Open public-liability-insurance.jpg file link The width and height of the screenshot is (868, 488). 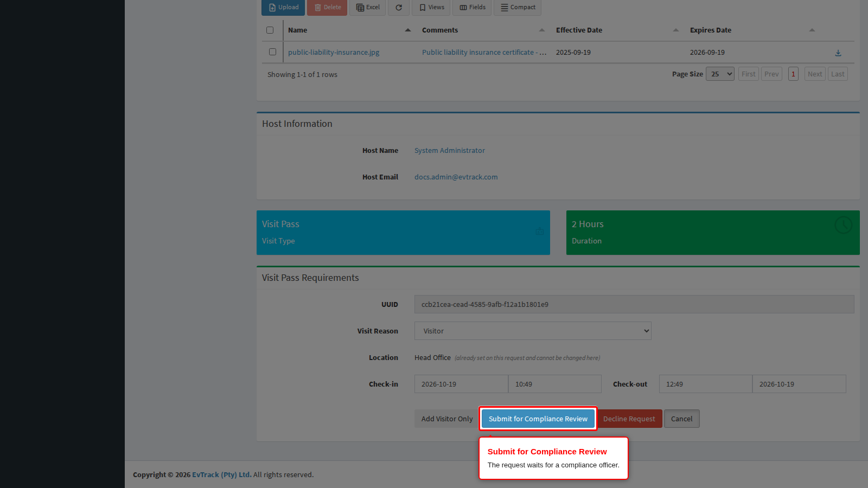[334, 53]
